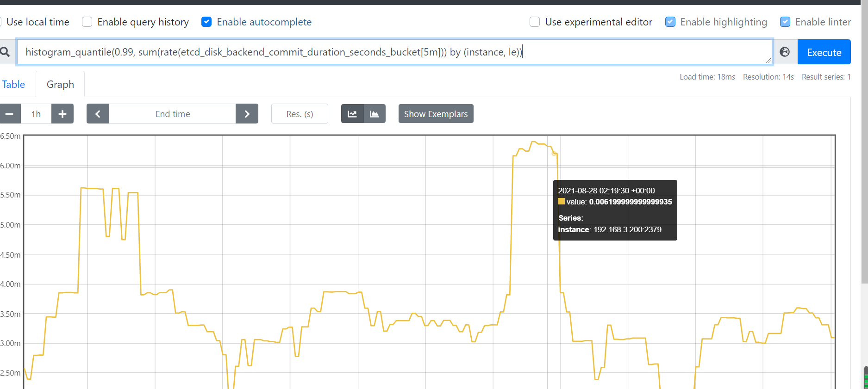Click the 1h range duration field
The width and height of the screenshot is (868, 389).
(36, 114)
